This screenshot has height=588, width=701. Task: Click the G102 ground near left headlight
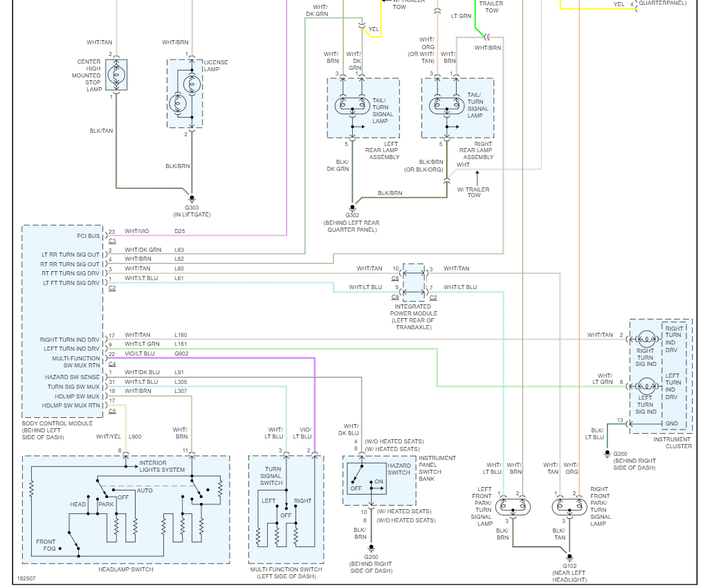[569, 555]
